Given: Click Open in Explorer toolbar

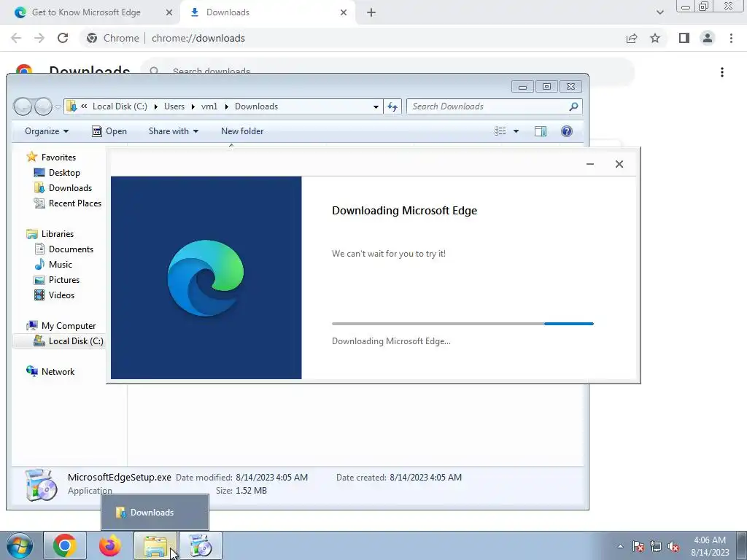Looking at the screenshot, I should 109,131.
